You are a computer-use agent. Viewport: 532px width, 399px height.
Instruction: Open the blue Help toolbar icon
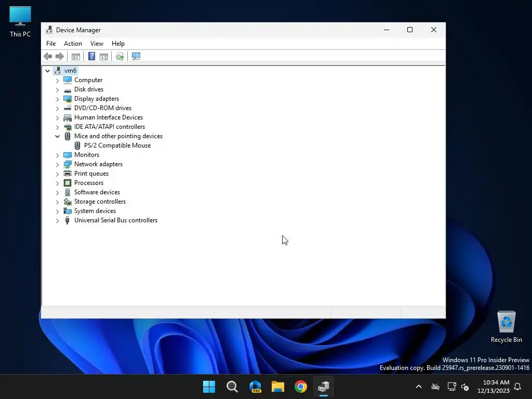(91, 56)
